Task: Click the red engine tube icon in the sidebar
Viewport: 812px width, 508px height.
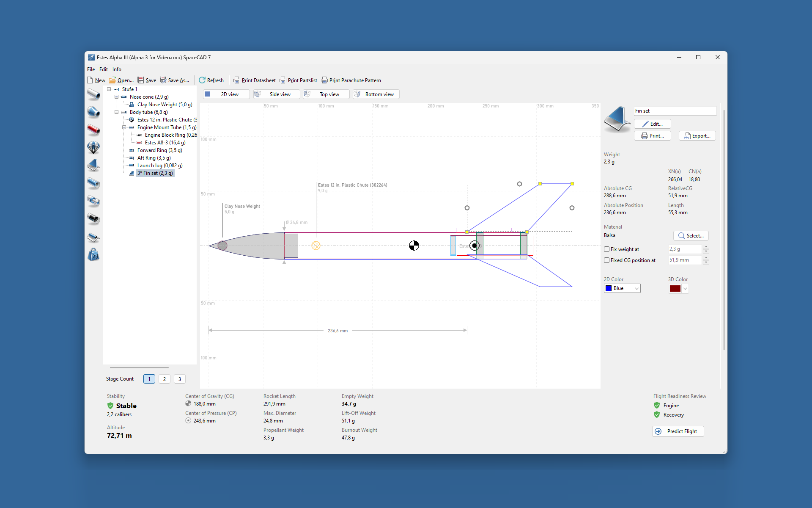Action: point(93,130)
